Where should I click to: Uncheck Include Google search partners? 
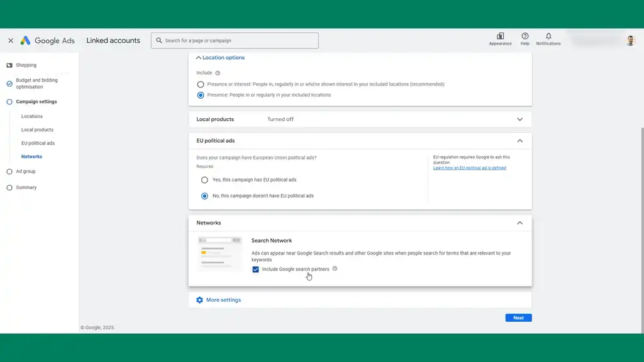click(x=255, y=269)
